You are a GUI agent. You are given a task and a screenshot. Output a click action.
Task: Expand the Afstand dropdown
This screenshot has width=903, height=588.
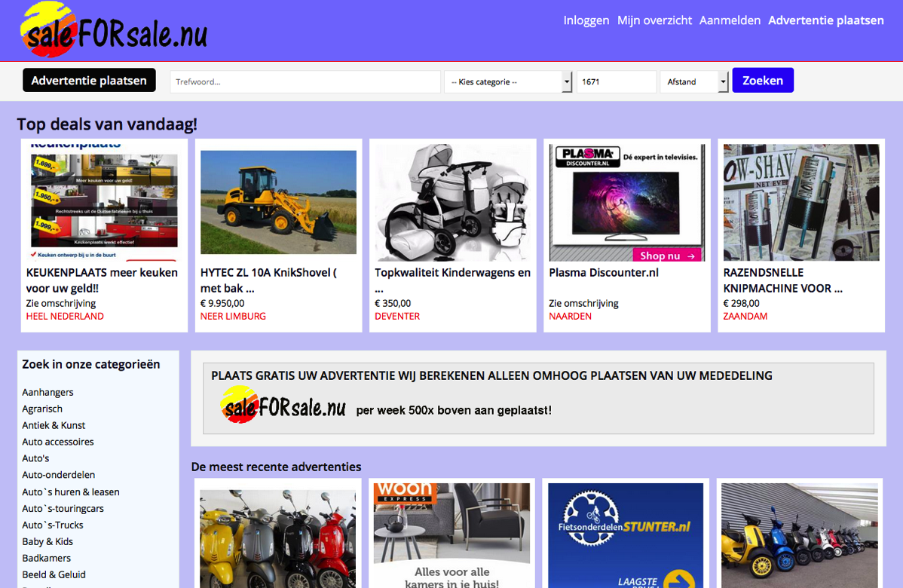click(x=694, y=81)
